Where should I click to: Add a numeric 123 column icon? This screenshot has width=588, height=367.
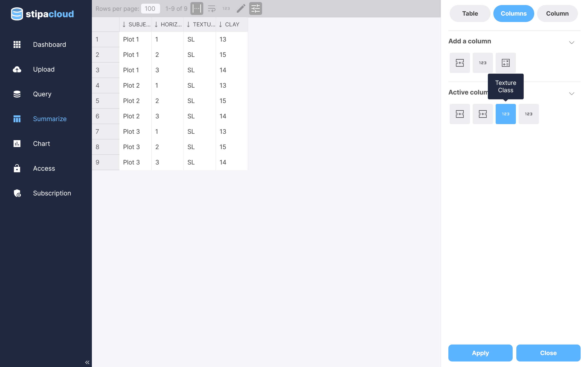click(483, 63)
